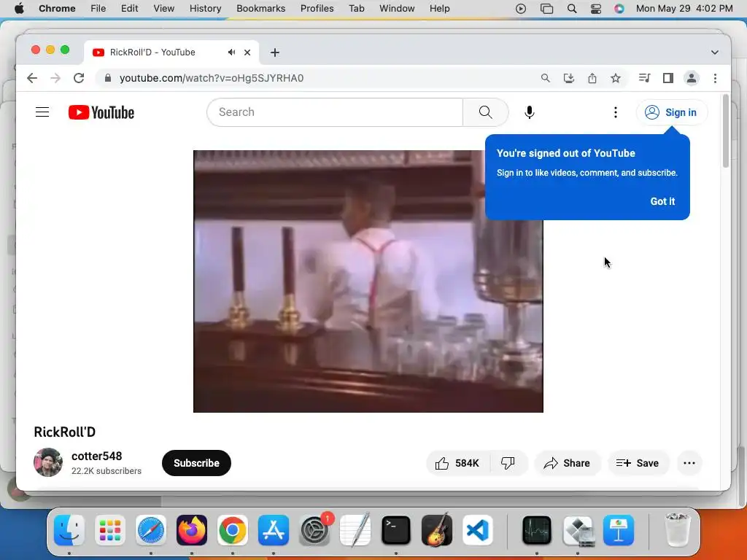
Task: Close the RickRoll'D tab
Action: click(x=247, y=52)
